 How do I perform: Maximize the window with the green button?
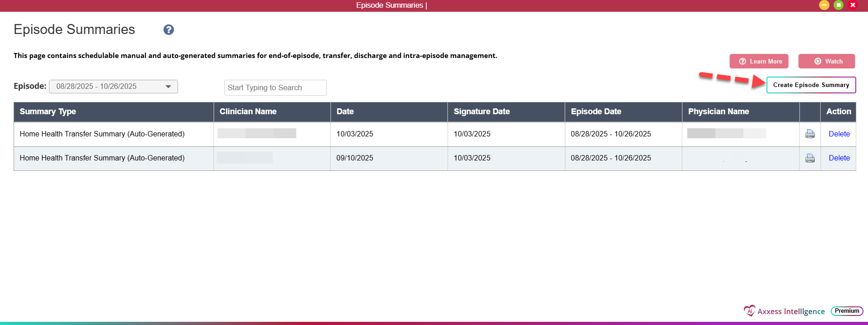pos(839,5)
